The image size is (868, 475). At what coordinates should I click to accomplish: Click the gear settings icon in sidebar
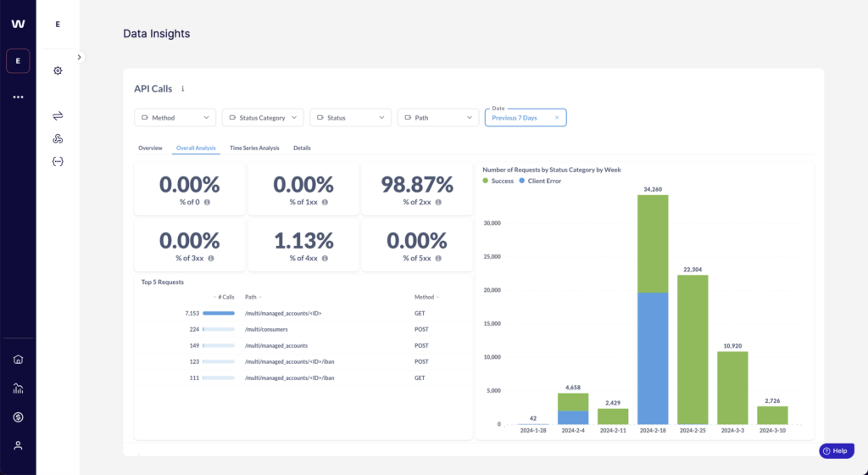[58, 70]
